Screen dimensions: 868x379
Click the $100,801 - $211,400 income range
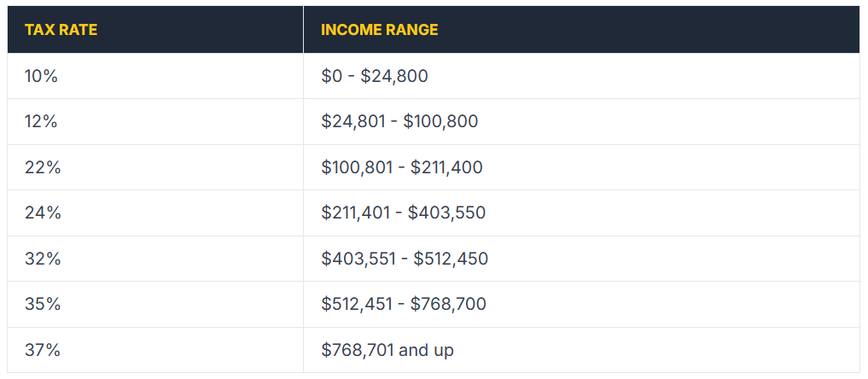(402, 167)
